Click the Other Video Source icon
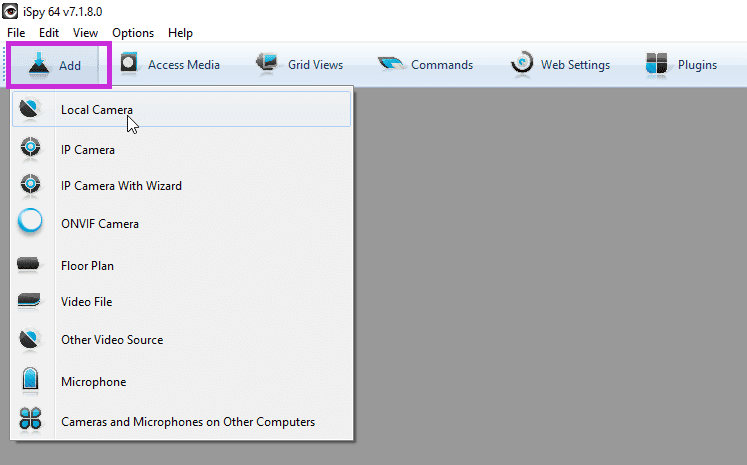Viewport: 747px width, 465px height. tap(30, 339)
